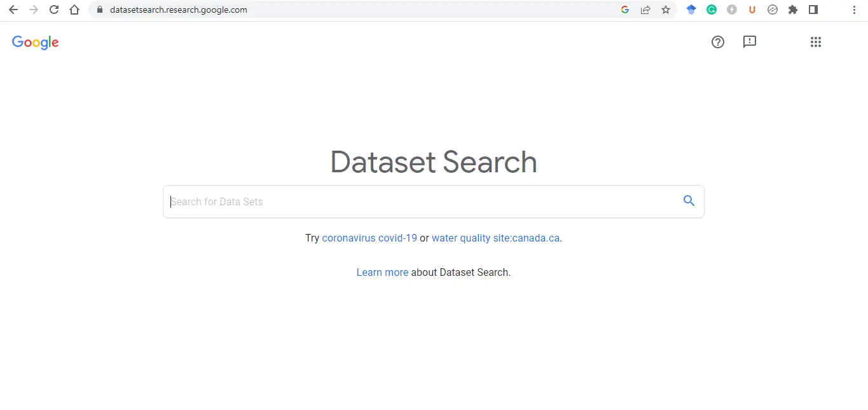This screenshot has width=868, height=410.
Task: Click the Google Scholar extension icon
Action: click(691, 10)
